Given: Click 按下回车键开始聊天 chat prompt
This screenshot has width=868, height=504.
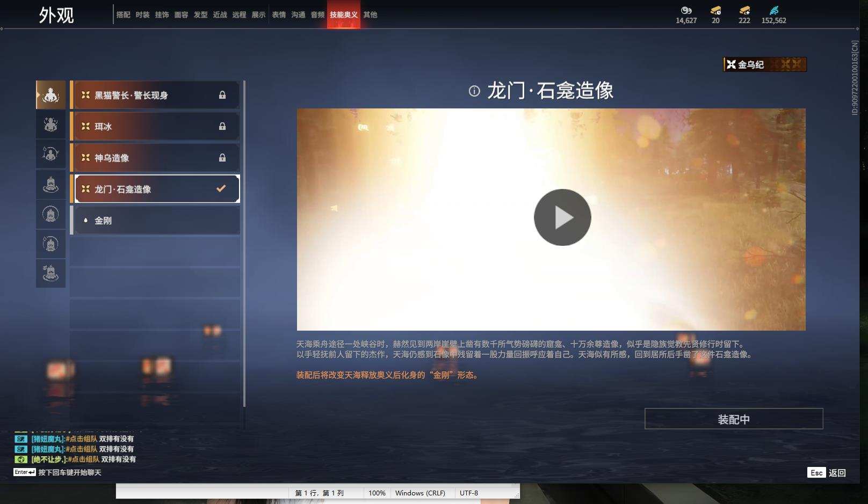Looking at the screenshot, I should tap(70, 472).
